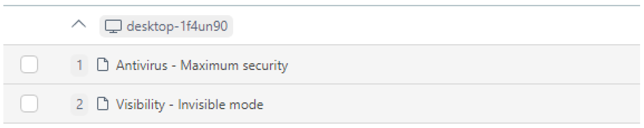Open the Visibility - Invisible mode policy
Screen dimensions: 644x128
tap(190, 105)
